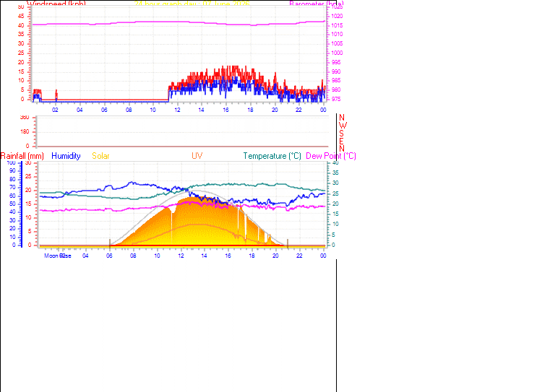Image resolution: width=550 pixels, height=392 pixels.
Task: Click the W compass direction letter
Action: tap(343, 125)
